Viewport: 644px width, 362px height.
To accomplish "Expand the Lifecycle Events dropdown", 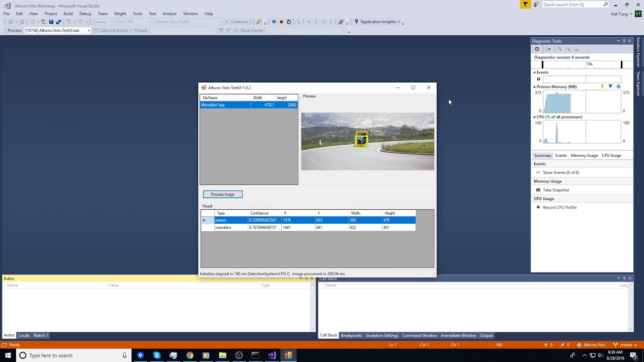I will (131, 31).
